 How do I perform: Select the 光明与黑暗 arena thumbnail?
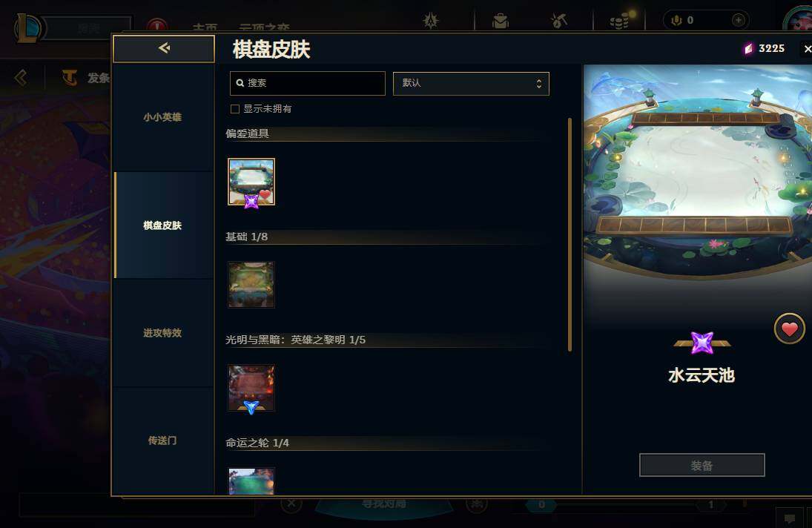(x=251, y=389)
